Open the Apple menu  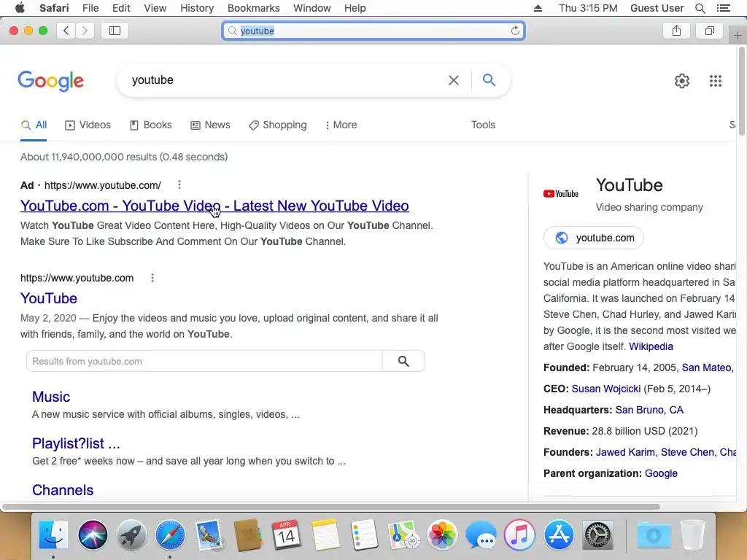(20, 7)
